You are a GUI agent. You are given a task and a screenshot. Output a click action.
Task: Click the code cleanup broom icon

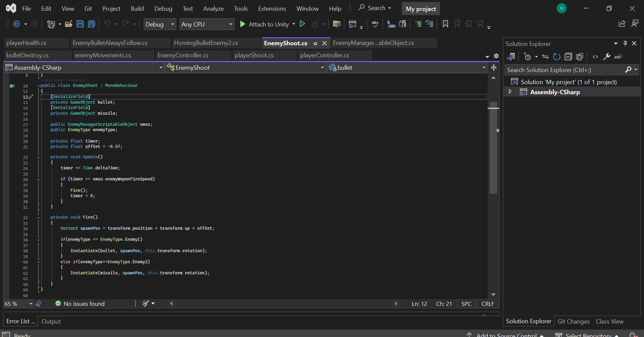coord(146,303)
